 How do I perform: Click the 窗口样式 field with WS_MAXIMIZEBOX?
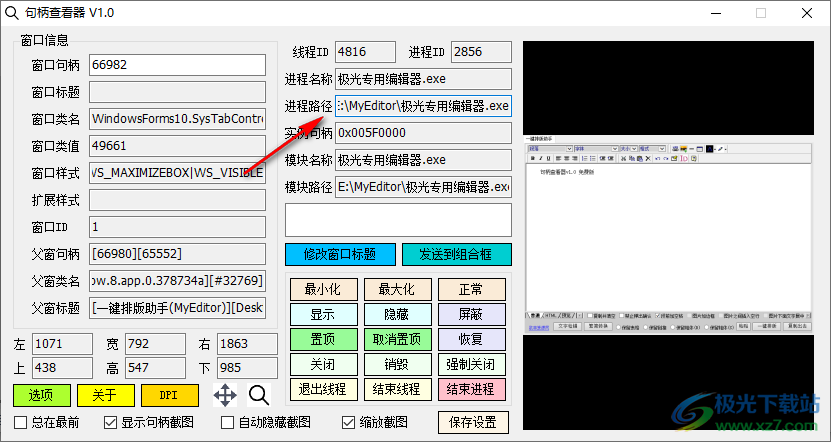tap(178, 173)
